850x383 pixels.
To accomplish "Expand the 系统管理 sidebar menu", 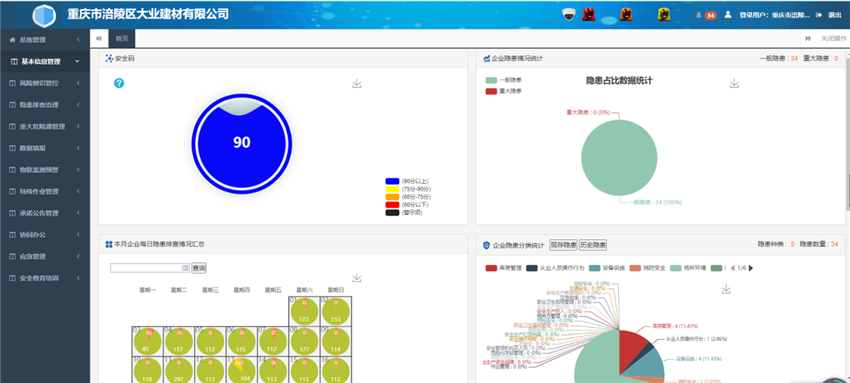I will [x=45, y=40].
